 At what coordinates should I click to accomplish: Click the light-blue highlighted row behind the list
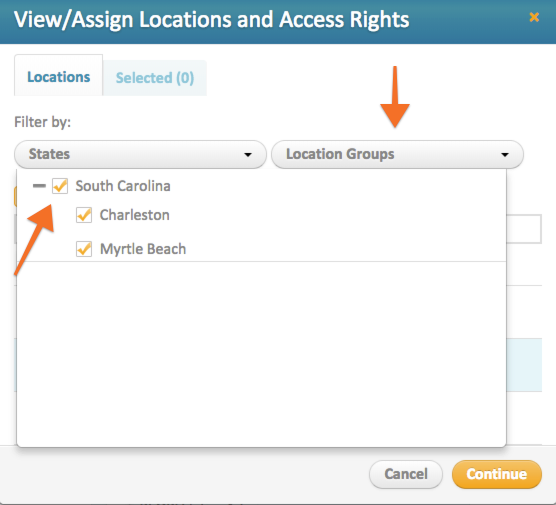pos(524,365)
